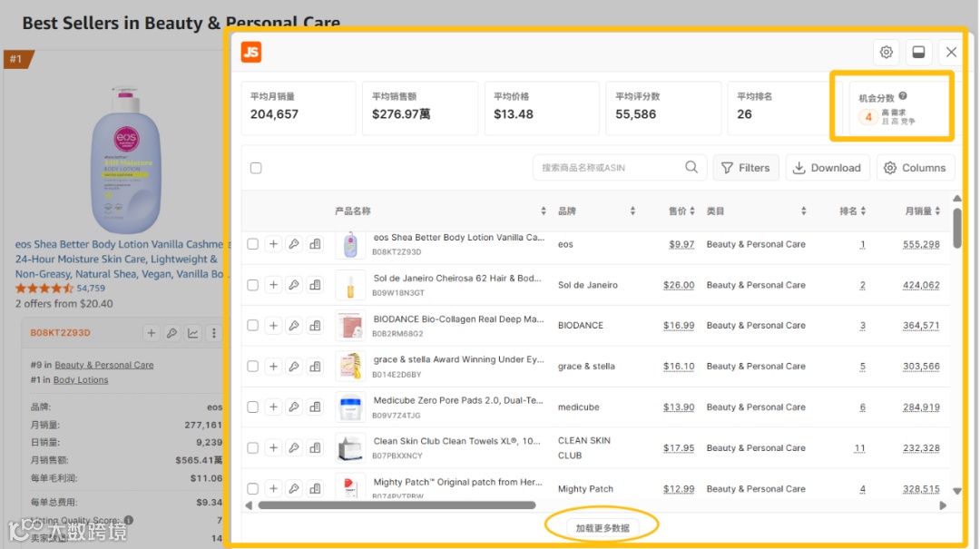Click plus icon for Sol de Janeiro row
This screenshot has height=549, width=980.
pyautogui.click(x=273, y=285)
